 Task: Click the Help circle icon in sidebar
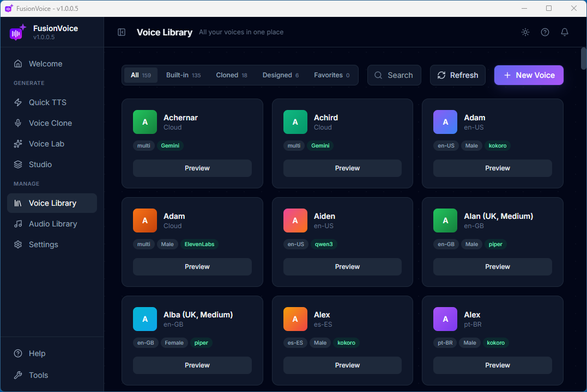pyautogui.click(x=18, y=353)
